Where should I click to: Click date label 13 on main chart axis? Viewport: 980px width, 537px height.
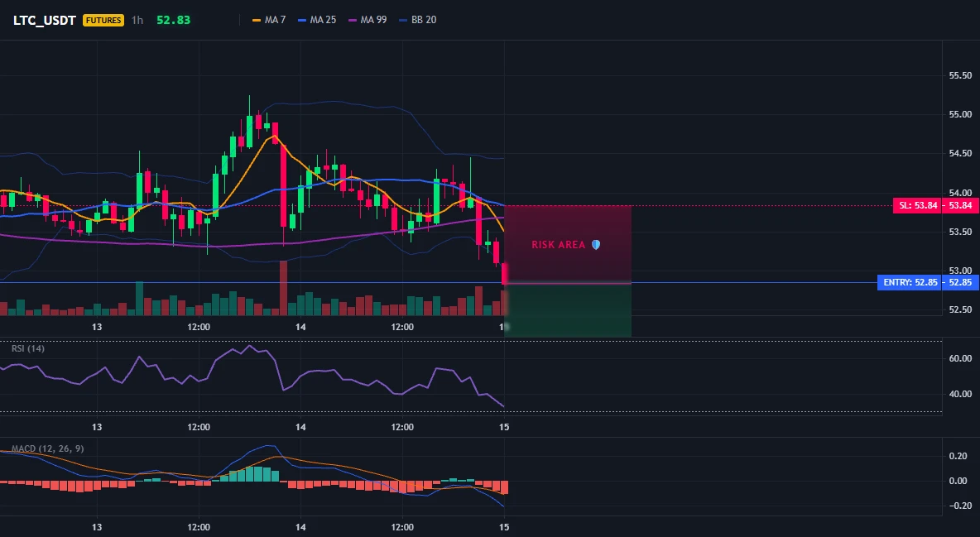(97, 327)
